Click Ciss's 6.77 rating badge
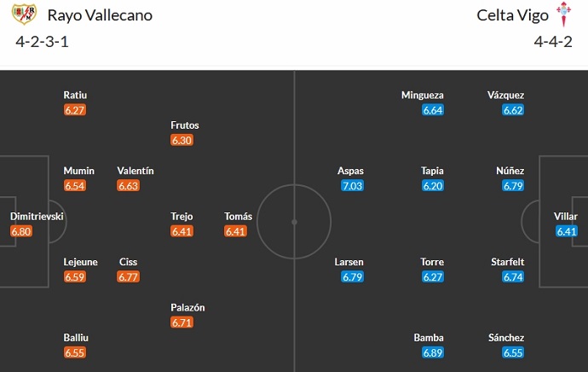 (x=129, y=276)
